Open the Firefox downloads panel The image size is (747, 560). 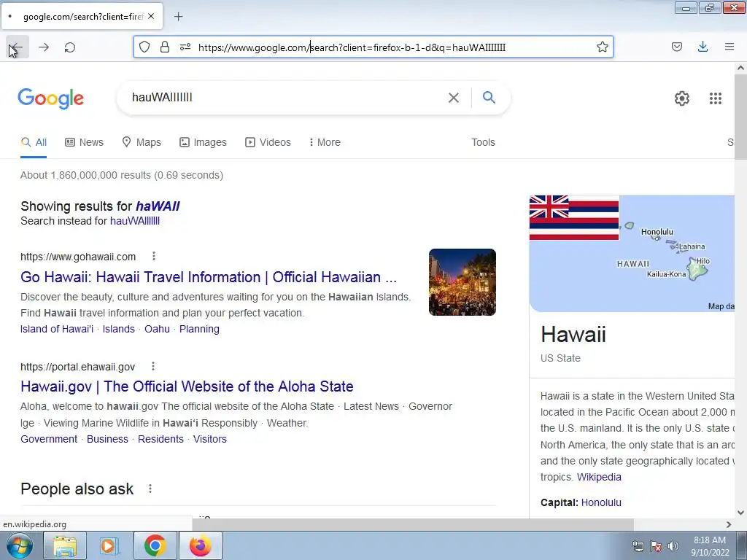[x=703, y=47]
